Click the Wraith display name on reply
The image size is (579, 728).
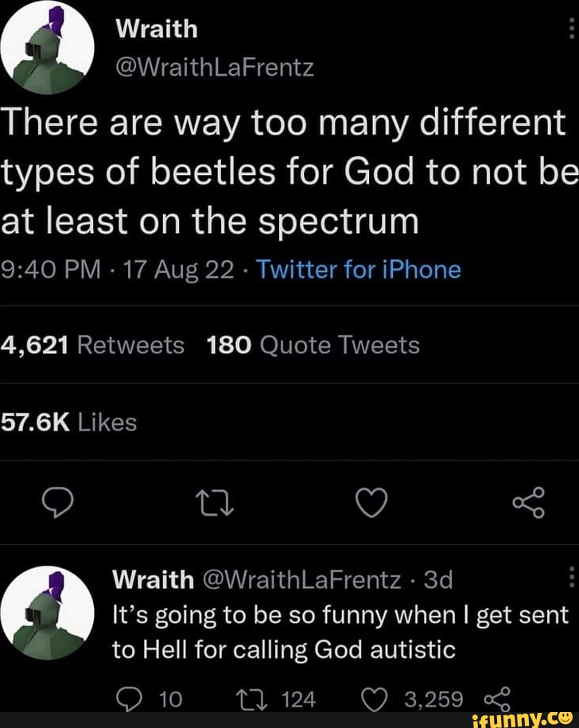(153, 579)
